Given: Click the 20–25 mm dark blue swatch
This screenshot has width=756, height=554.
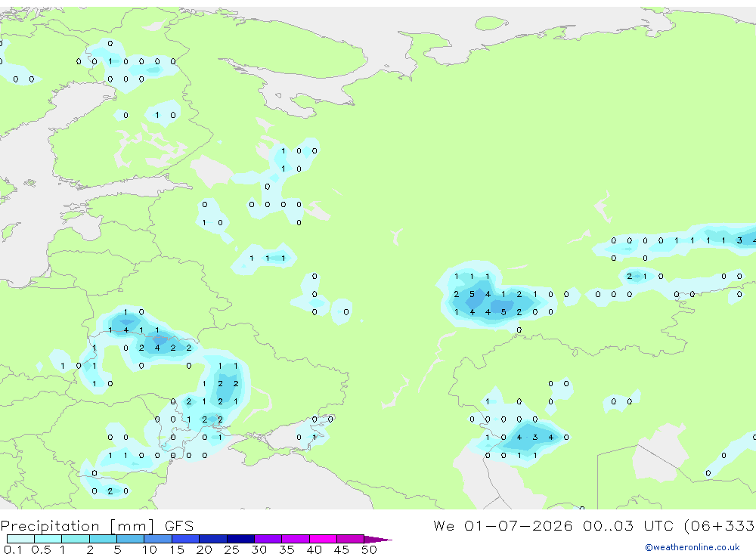Looking at the screenshot, I should tap(213, 539).
